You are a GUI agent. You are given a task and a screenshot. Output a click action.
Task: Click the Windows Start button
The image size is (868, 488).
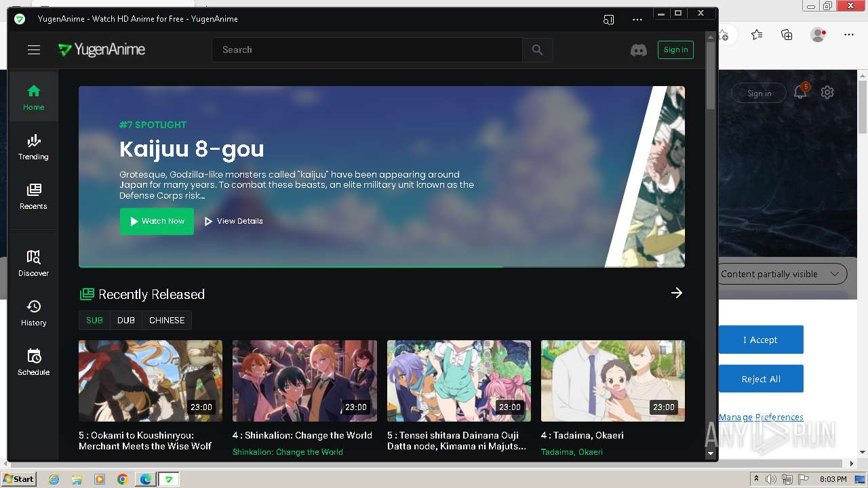coord(18,479)
